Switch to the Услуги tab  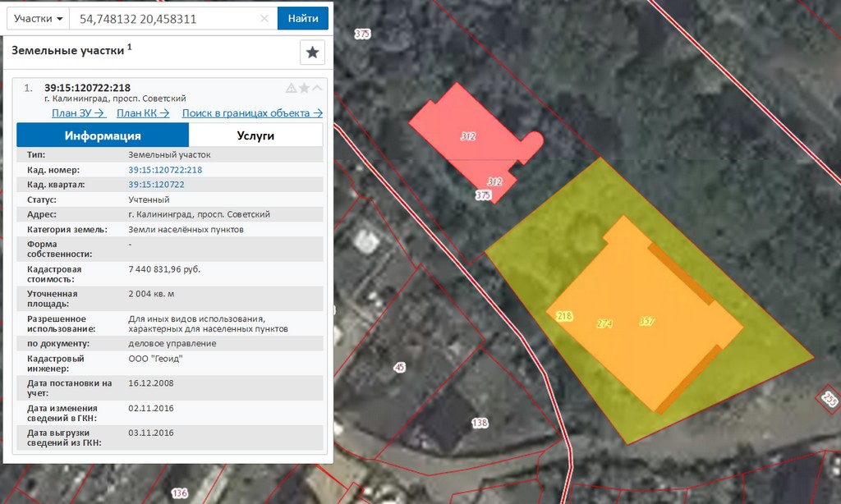255,135
